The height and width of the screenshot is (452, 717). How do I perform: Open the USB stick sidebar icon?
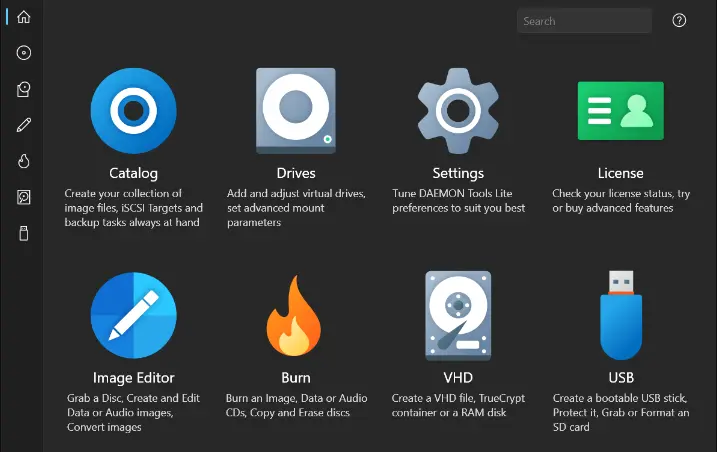(x=24, y=233)
